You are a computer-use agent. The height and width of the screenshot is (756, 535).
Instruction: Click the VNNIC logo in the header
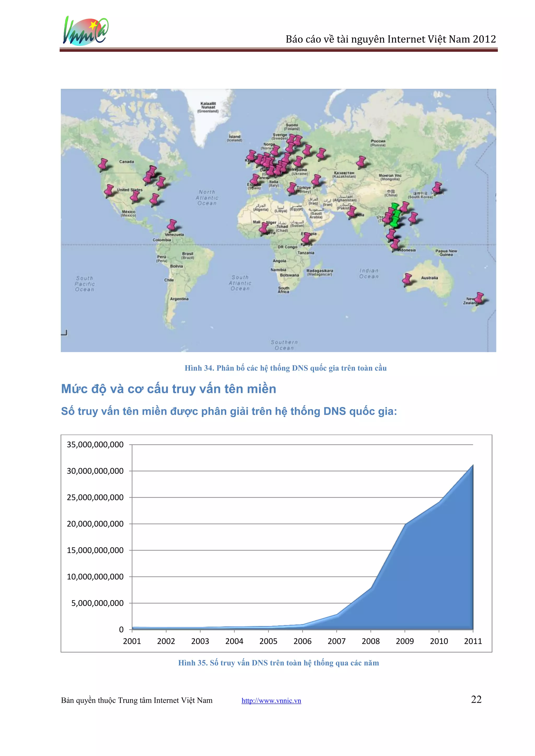coord(85,31)
